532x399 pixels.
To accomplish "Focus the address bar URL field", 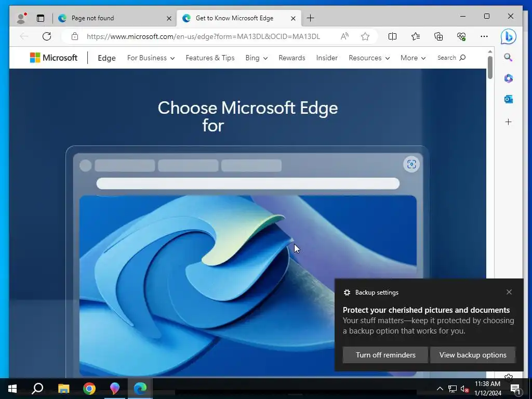I will point(203,36).
